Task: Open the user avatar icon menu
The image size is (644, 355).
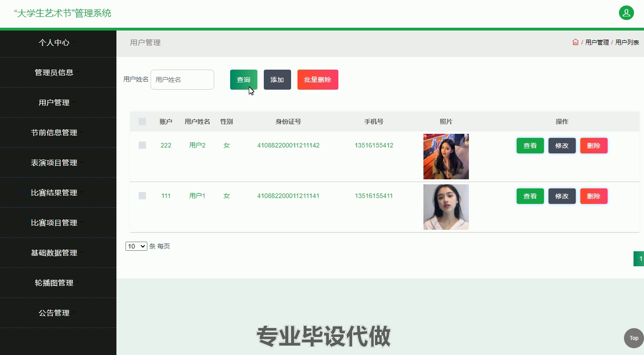Action: click(x=626, y=13)
